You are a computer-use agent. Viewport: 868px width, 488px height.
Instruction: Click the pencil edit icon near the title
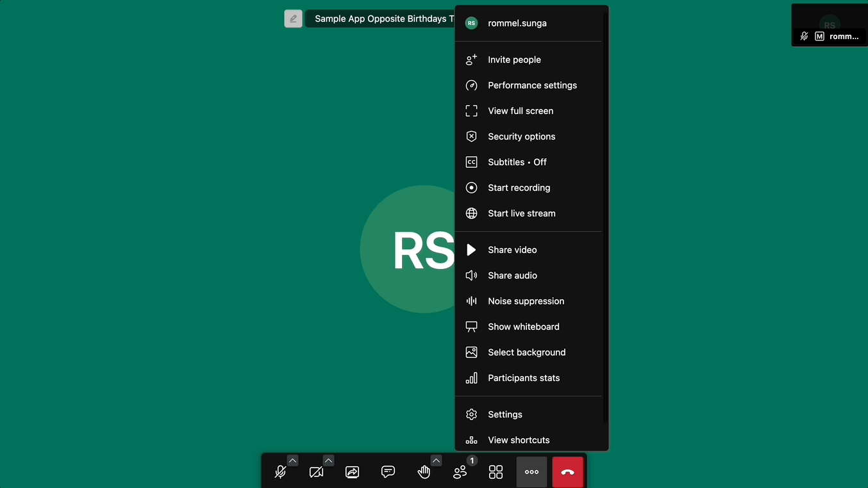coord(293,19)
